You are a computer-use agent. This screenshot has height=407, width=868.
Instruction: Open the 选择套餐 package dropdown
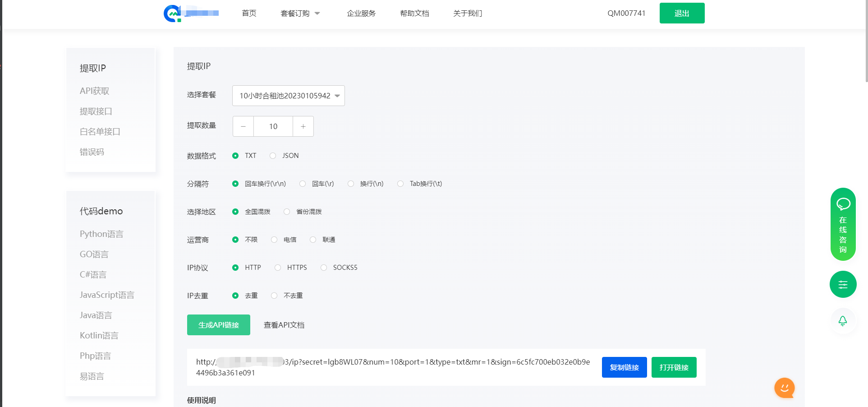click(289, 96)
